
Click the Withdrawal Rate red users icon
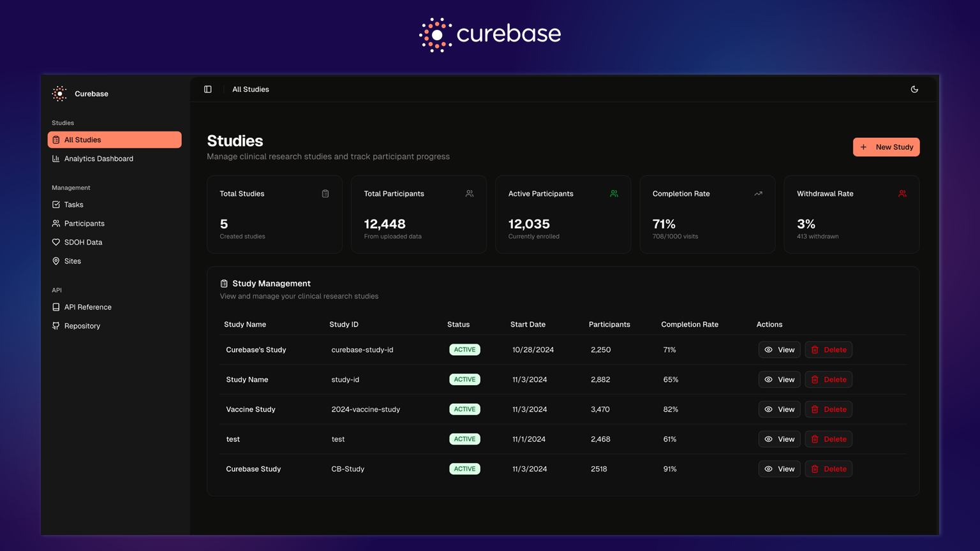pos(902,194)
